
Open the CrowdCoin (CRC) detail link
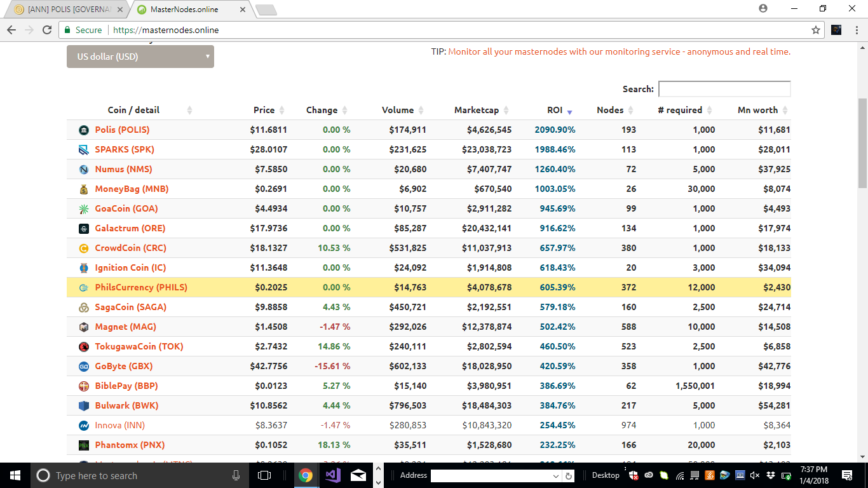click(130, 248)
